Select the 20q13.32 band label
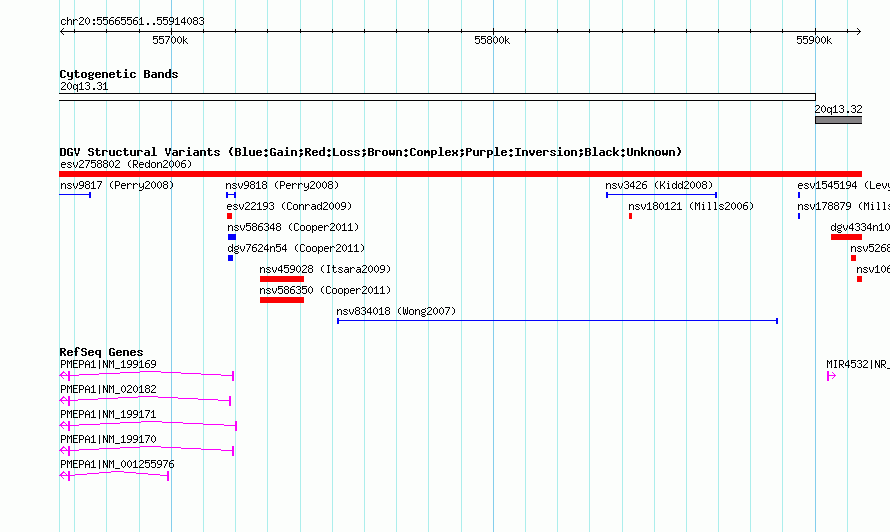The image size is (890, 532). pos(838,109)
